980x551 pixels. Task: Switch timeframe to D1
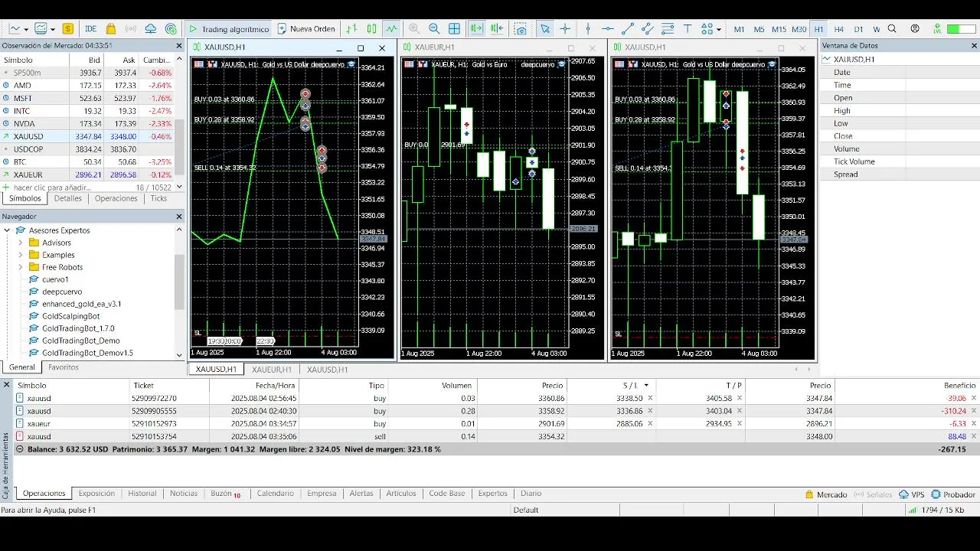coord(858,29)
